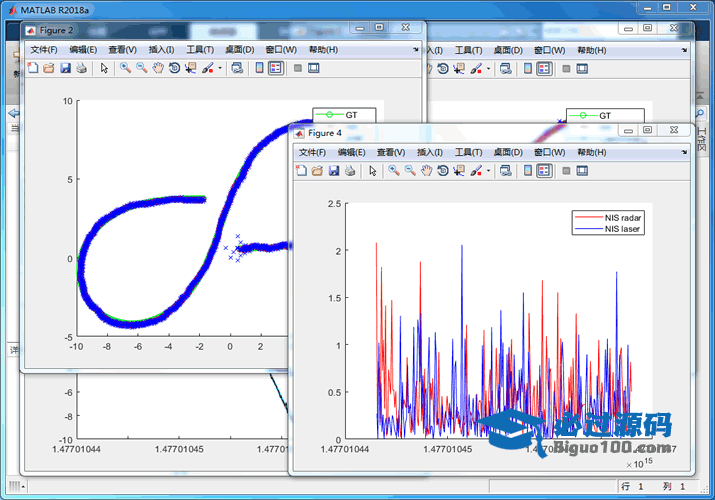The image size is (715, 500).
Task: Enable the Pan hand tool in Figure 2
Action: pyautogui.click(x=158, y=68)
